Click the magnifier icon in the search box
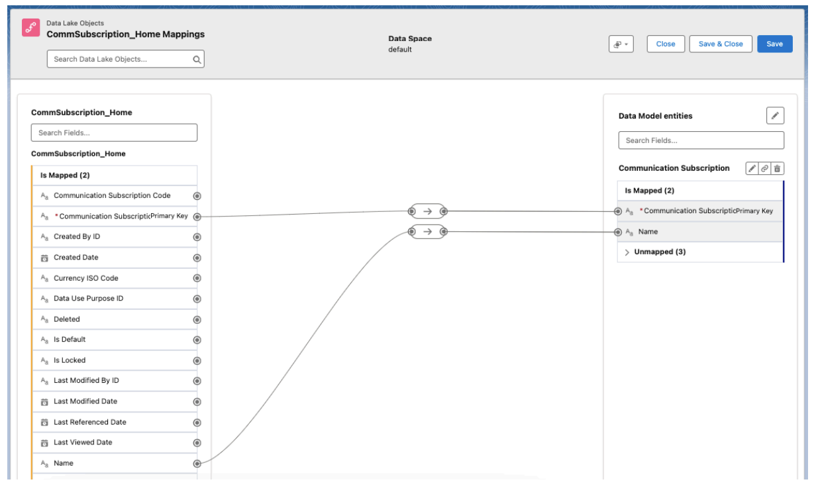816x504 pixels. coord(196,59)
